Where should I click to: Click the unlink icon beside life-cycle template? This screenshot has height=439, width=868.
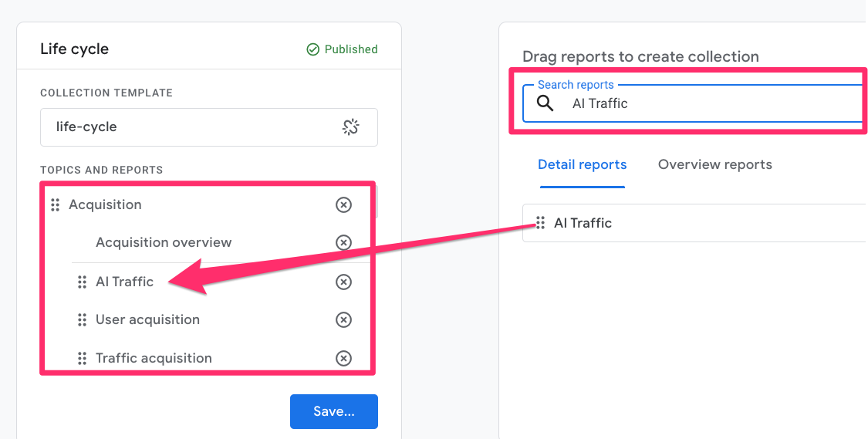point(350,127)
